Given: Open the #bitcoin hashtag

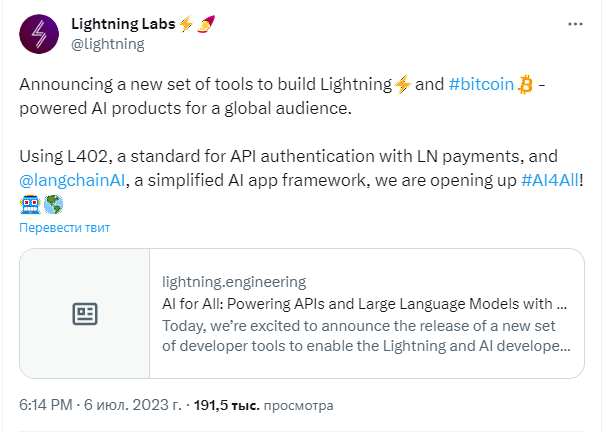Looking at the screenshot, I should 483,84.
